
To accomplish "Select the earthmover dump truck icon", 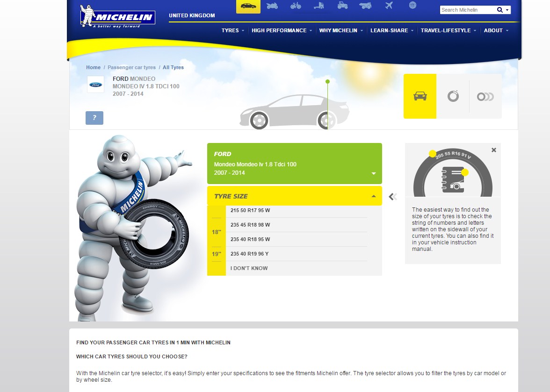I will pos(366,5).
